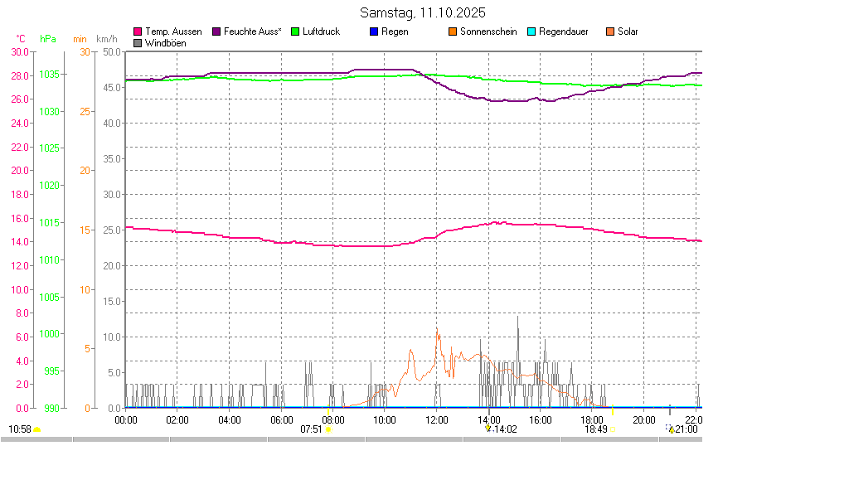Click the moon icon at 21:00
Viewport: 849px width, 504px height.
(x=672, y=429)
